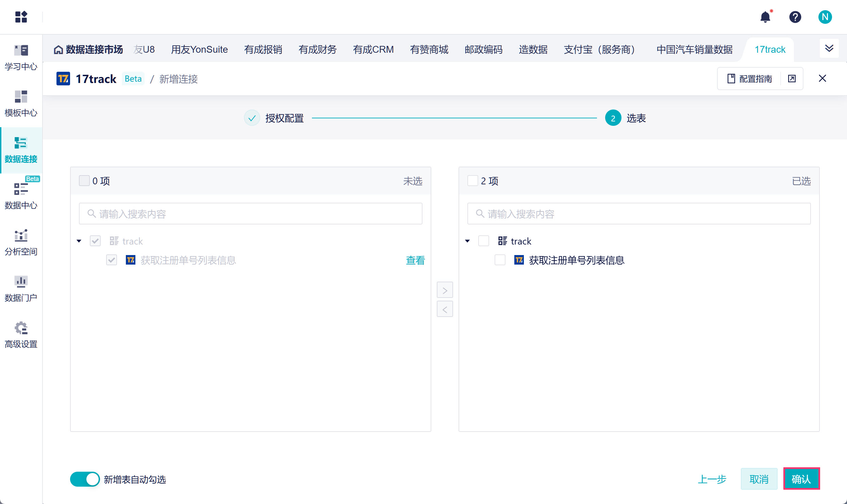Focus the 已选 panel search field
This screenshot has height=504, width=847.
[x=639, y=214]
